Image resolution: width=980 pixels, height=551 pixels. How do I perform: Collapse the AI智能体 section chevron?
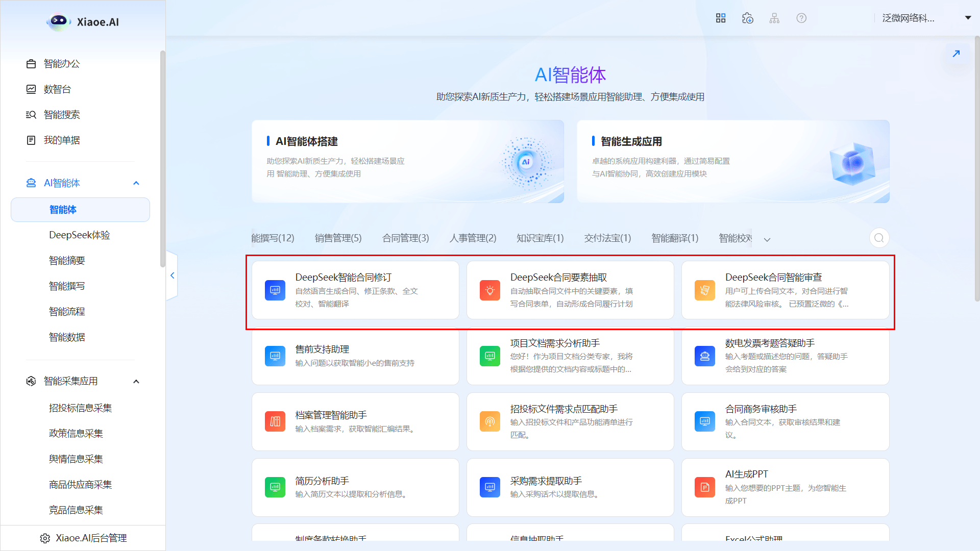tap(136, 182)
